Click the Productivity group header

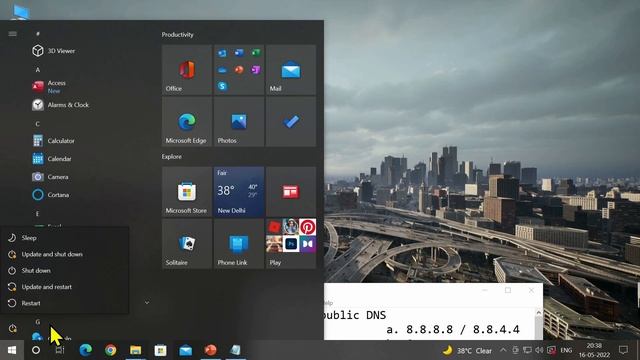(x=178, y=35)
